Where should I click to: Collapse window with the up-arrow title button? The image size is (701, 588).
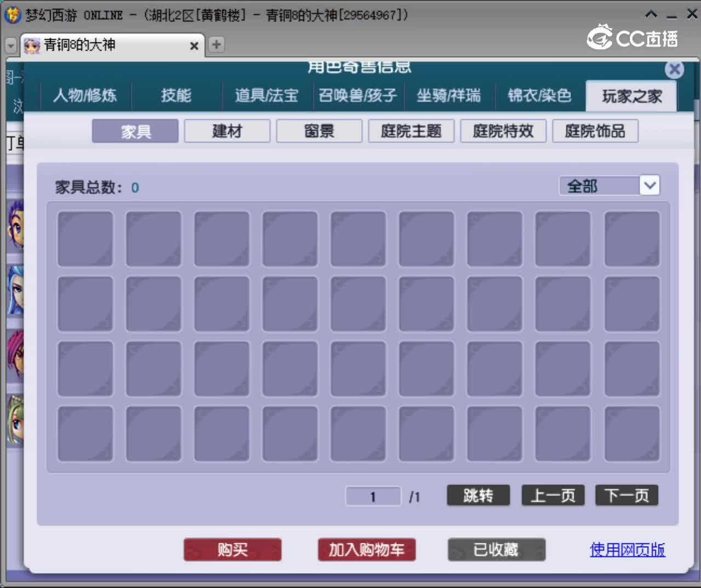[x=651, y=14]
